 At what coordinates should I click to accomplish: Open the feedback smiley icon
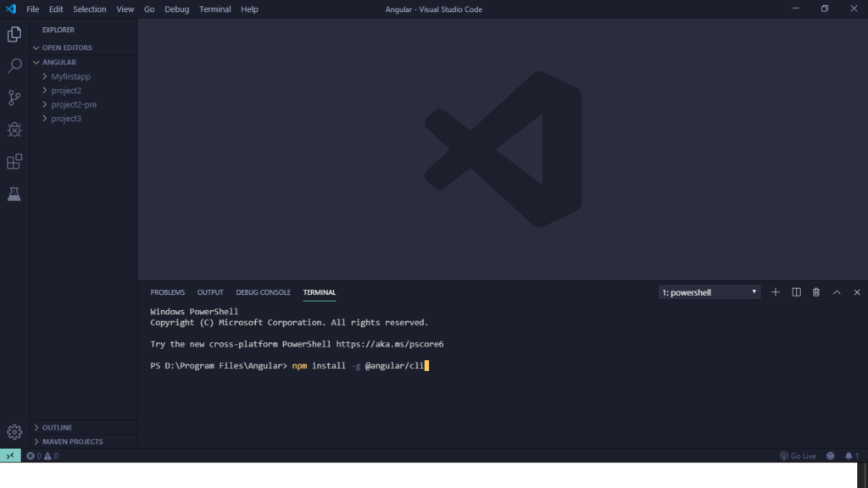[831, 456]
